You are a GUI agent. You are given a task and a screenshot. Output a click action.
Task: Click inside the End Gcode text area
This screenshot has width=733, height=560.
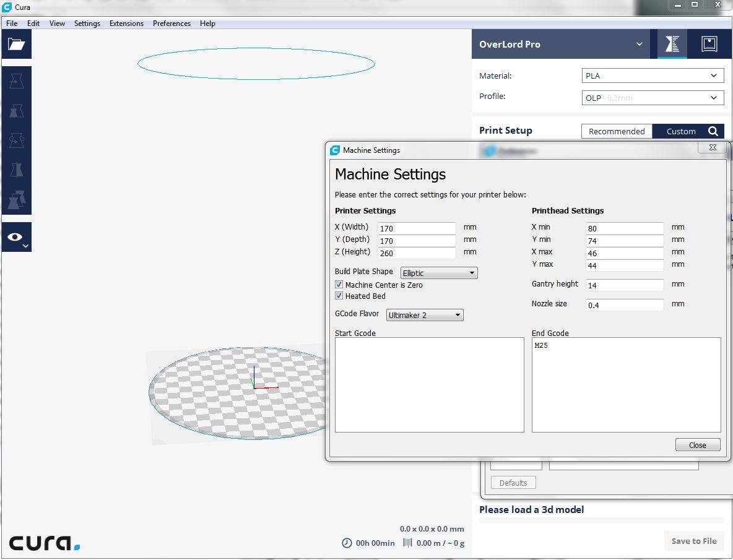[626, 385]
